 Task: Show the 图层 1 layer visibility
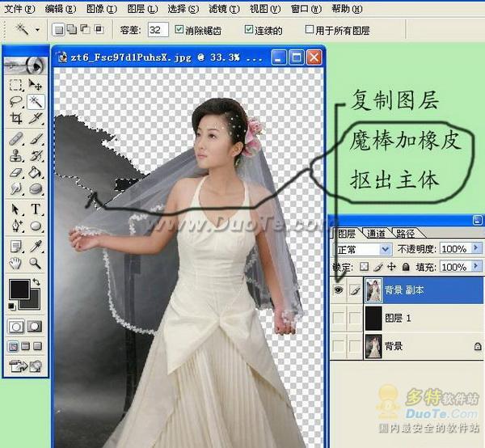point(339,318)
